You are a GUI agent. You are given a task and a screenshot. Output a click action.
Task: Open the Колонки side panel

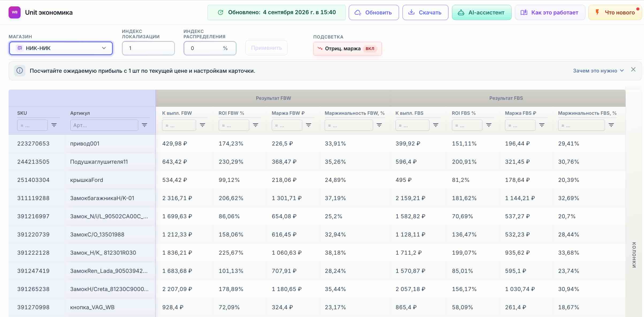pyautogui.click(x=634, y=255)
